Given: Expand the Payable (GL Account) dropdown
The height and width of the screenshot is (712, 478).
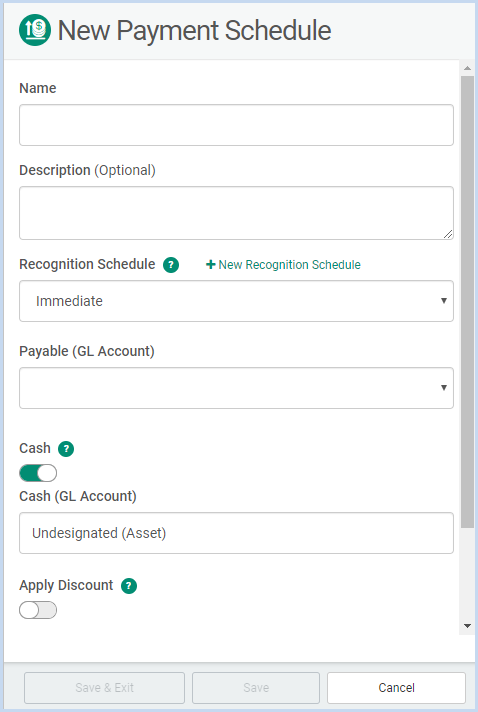Looking at the screenshot, I should point(236,388).
